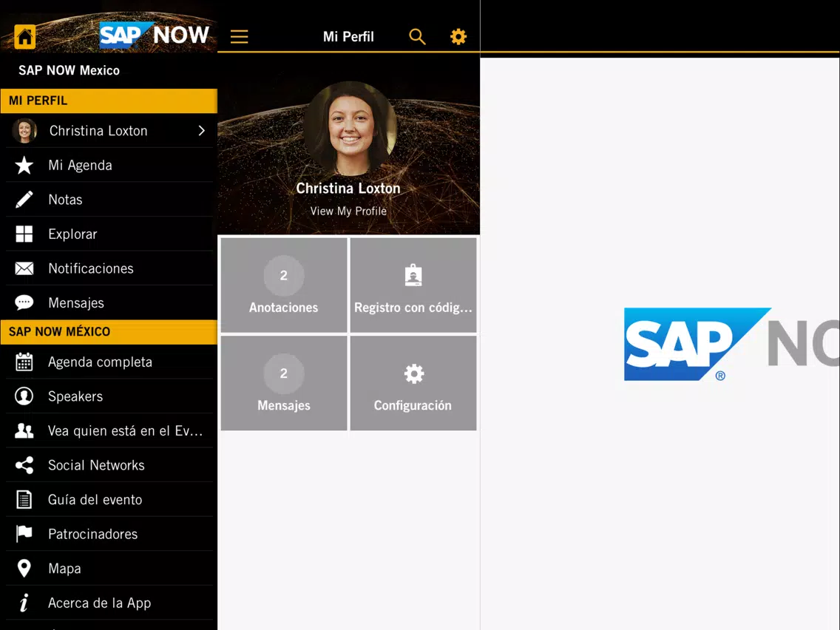
Task: Open the Guía del evento document icon
Action: click(24, 499)
